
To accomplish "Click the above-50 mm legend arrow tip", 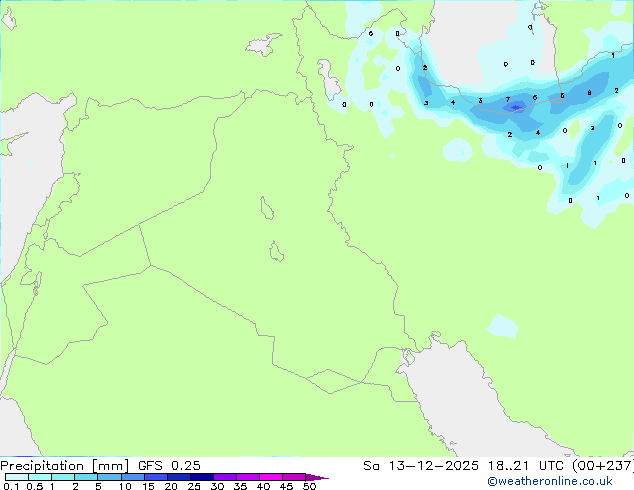I will tap(317, 477).
